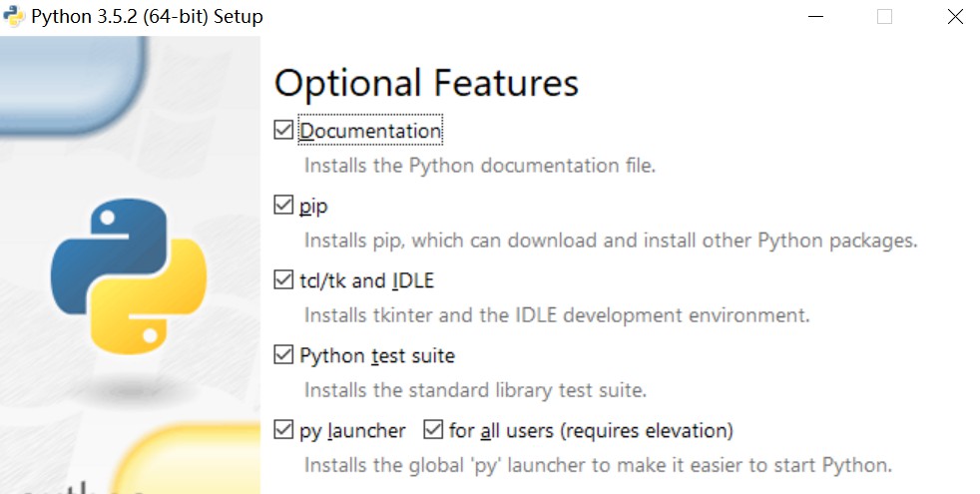Click the Python test suite label
This screenshot has height=494, width=980.
click(x=377, y=355)
